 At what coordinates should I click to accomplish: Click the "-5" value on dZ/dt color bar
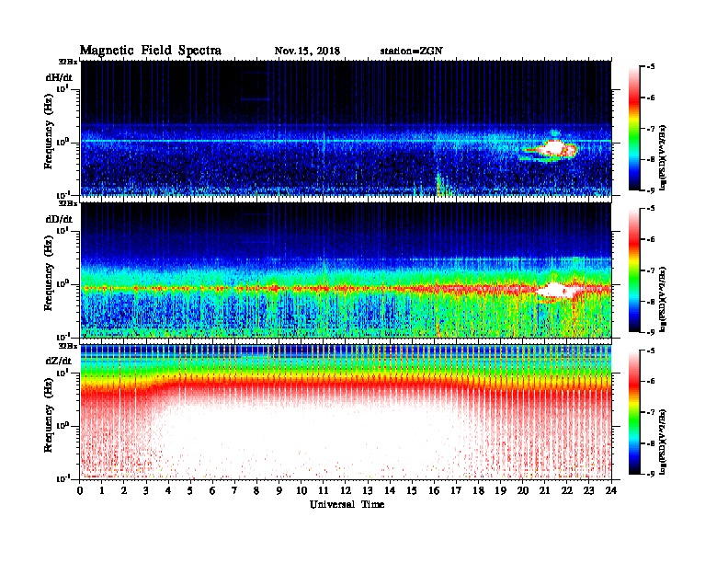(x=651, y=350)
